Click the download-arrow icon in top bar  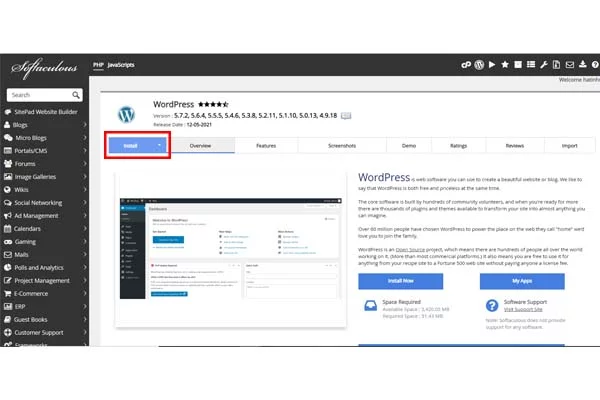[x=582, y=65]
